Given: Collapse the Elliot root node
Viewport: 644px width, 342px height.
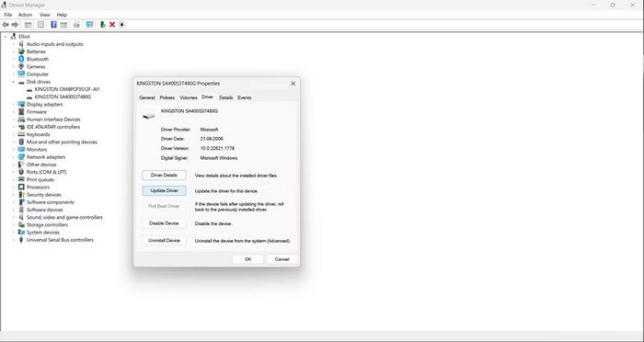Looking at the screenshot, I should (6, 37).
